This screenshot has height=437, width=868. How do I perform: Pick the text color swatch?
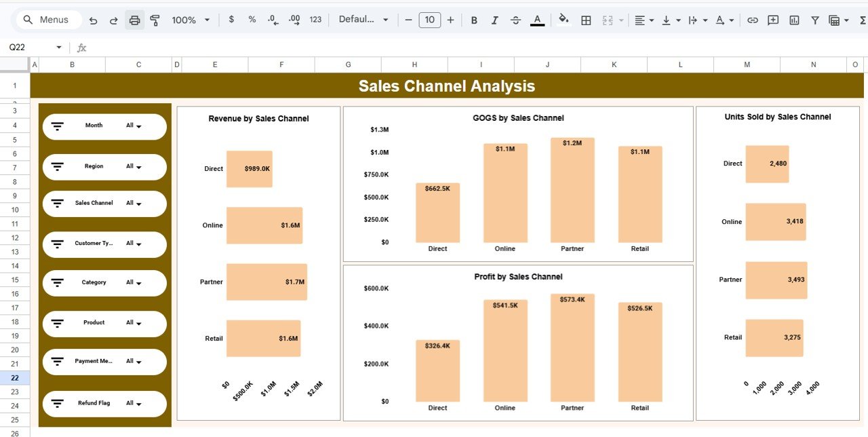point(537,20)
